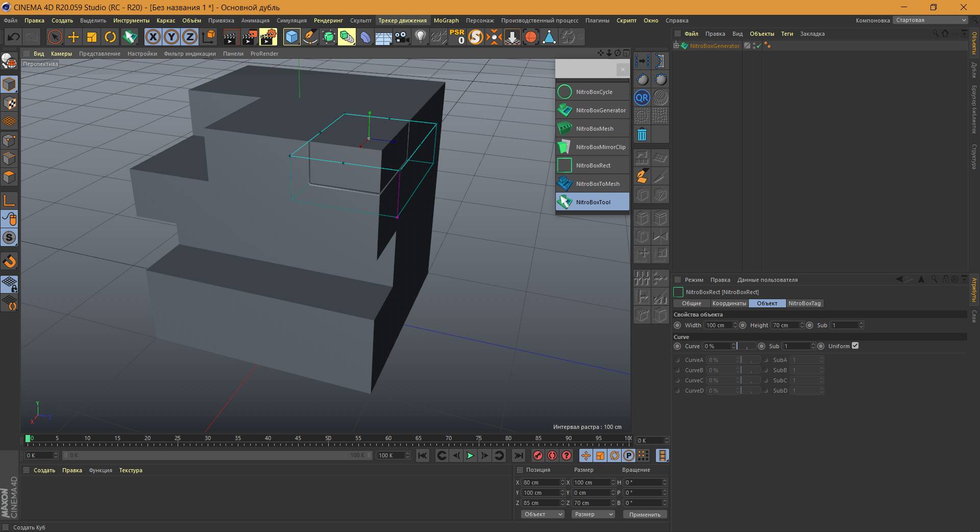Toggle Width animation radio dot

point(677,325)
